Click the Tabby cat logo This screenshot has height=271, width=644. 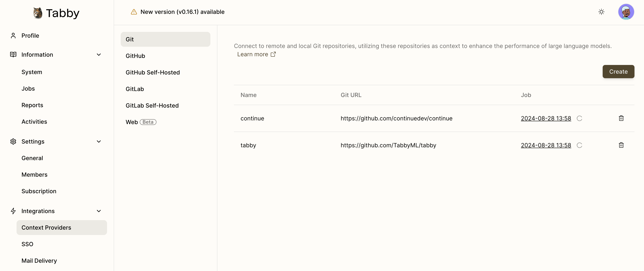coord(38,13)
